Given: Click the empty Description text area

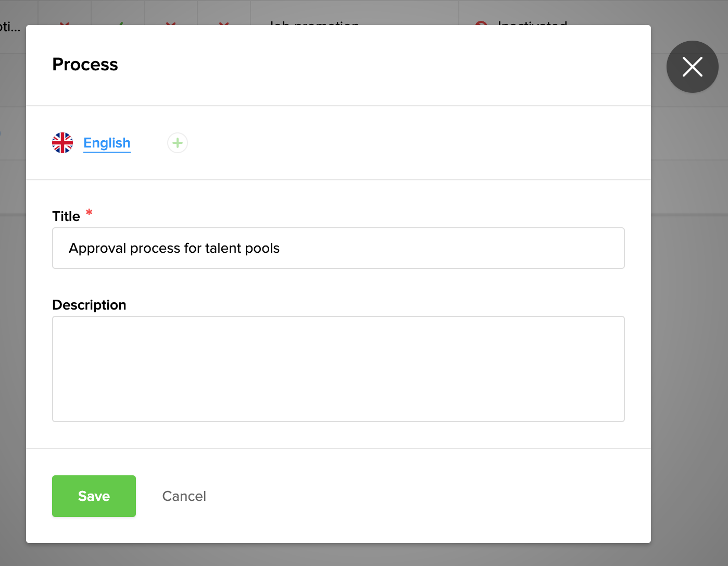Looking at the screenshot, I should 338,368.
